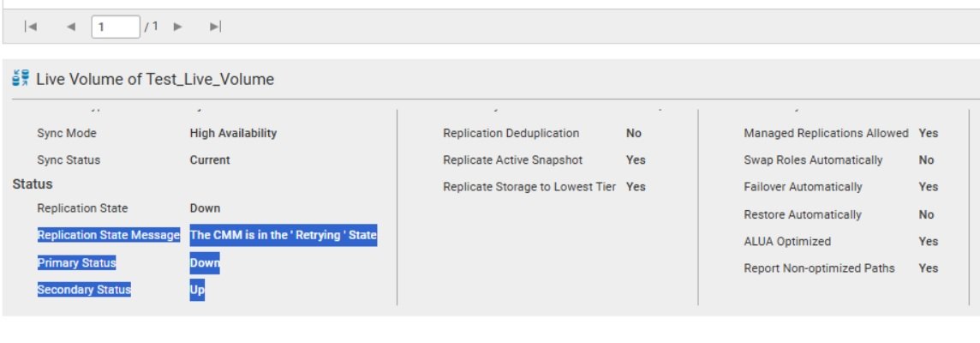980x343 pixels.
Task: Click the CMM 'Retrying' State message text
Action: [x=283, y=235]
